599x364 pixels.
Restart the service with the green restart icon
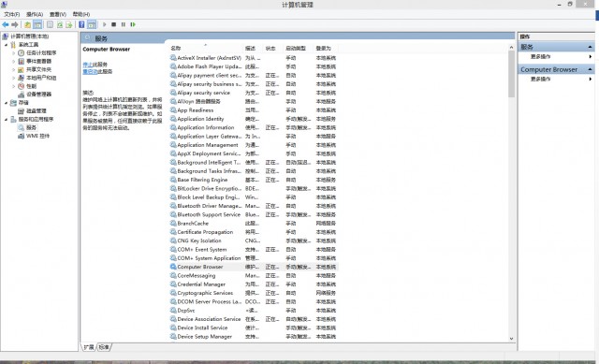133,24
